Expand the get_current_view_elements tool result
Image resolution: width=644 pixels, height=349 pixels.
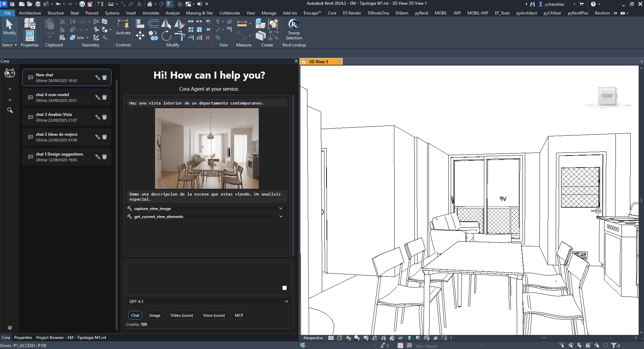(281, 217)
